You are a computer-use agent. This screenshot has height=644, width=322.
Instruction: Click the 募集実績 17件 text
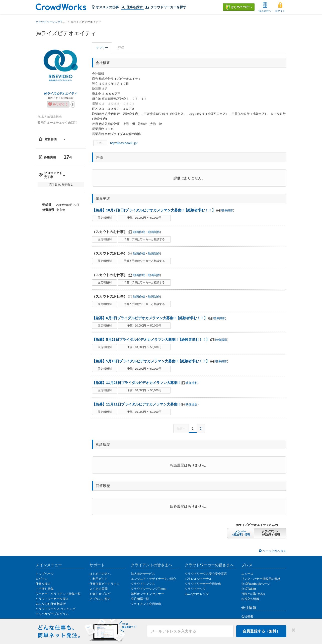56,157
